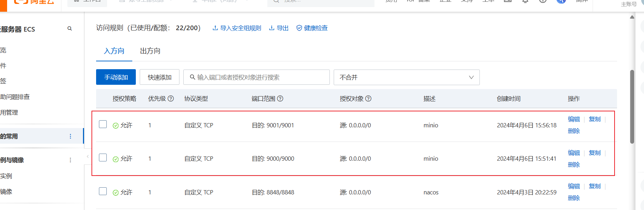Screen dimensions: 644x210
Task: Click the 健康检查 shield icon link
Action: tap(312, 28)
